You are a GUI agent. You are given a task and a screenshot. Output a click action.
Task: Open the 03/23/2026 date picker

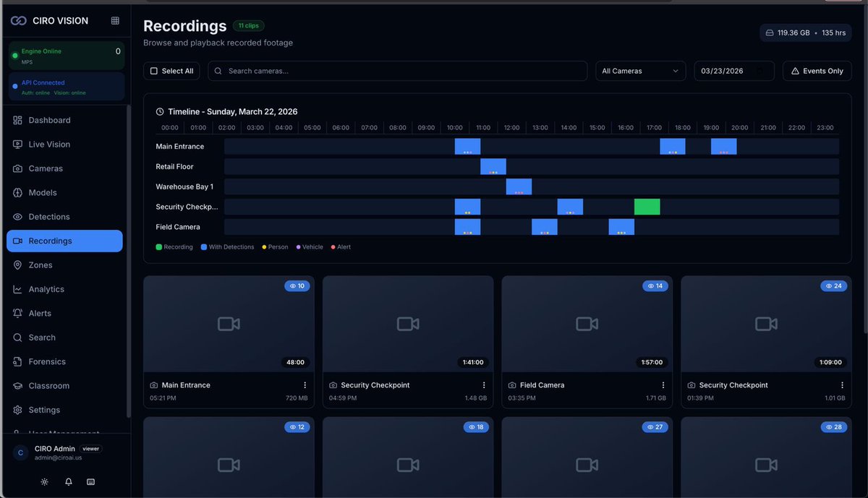click(x=733, y=71)
